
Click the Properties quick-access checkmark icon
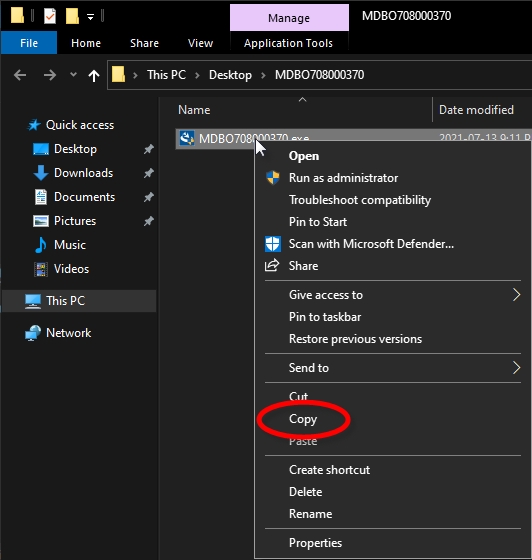[50, 16]
